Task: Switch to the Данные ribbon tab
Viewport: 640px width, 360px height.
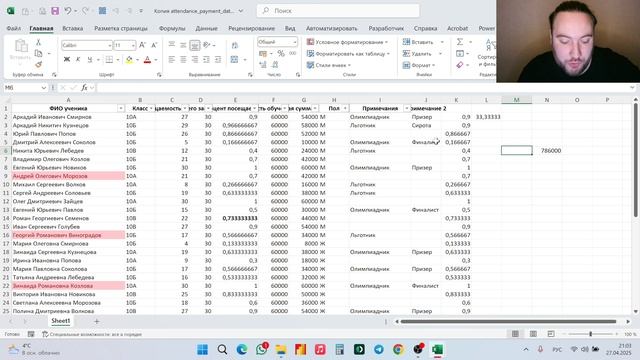Action: point(206,29)
